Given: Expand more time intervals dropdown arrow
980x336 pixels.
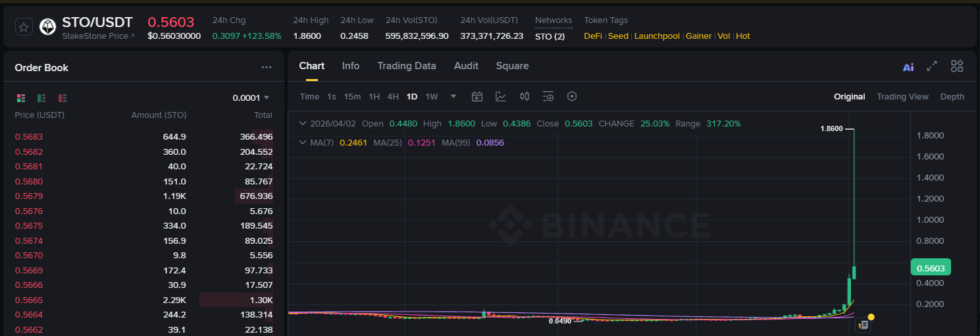Looking at the screenshot, I should pyautogui.click(x=453, y=96).
